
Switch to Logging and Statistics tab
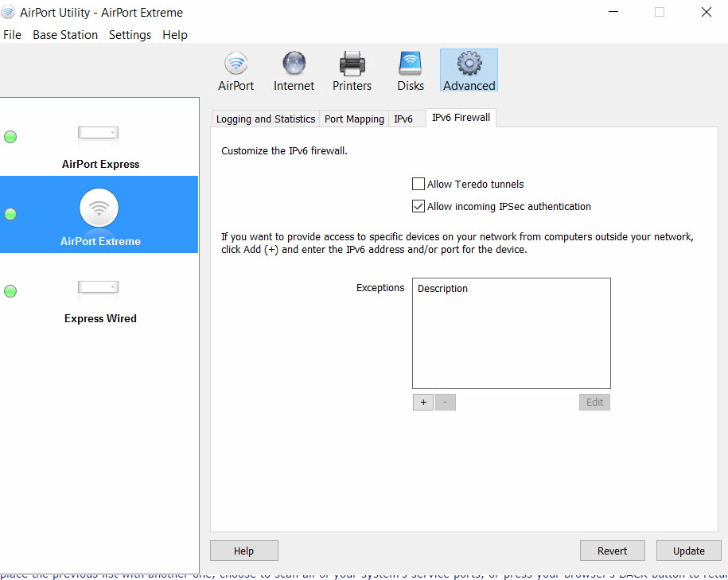point(266,119)
